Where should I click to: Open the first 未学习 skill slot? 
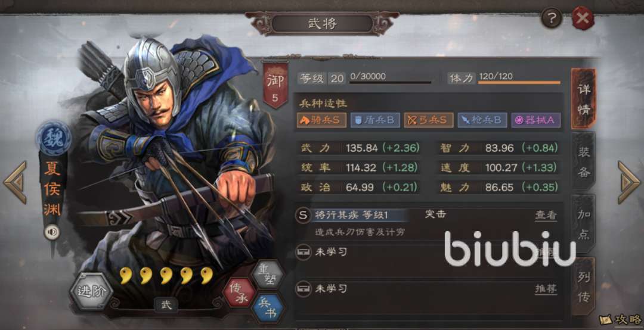[x=428, y=252]
